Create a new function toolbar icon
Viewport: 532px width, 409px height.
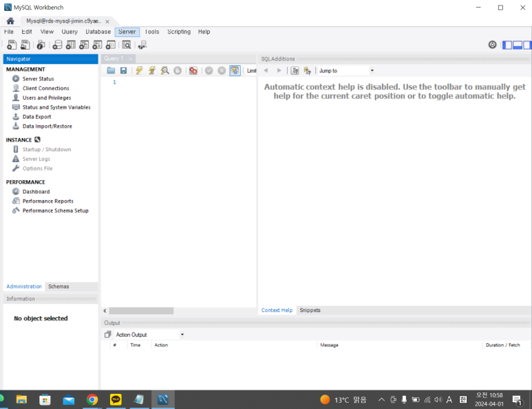111,45
